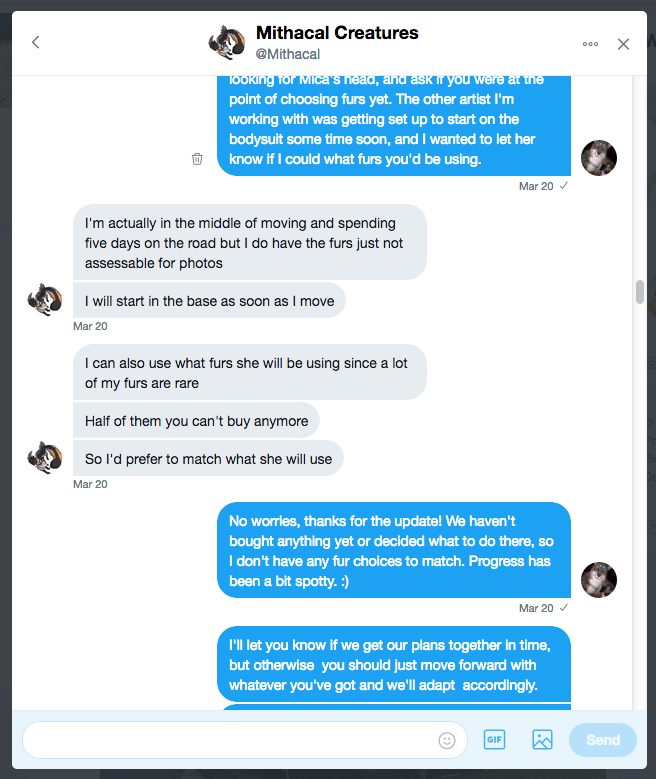Click the message text input field
The width and height of the screenshot is (656, 779).
tap(230, 740)
